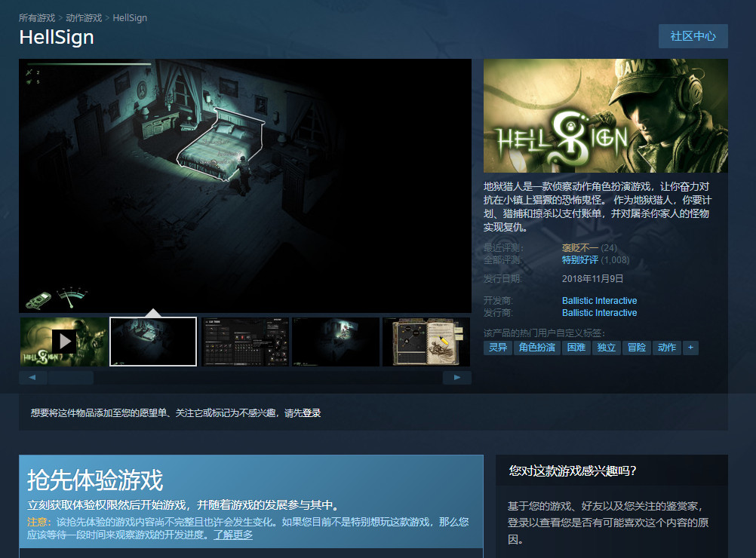Screen dimensions: 756x558
Task: Browse the 灵异 tag
Action: [496, 348]
